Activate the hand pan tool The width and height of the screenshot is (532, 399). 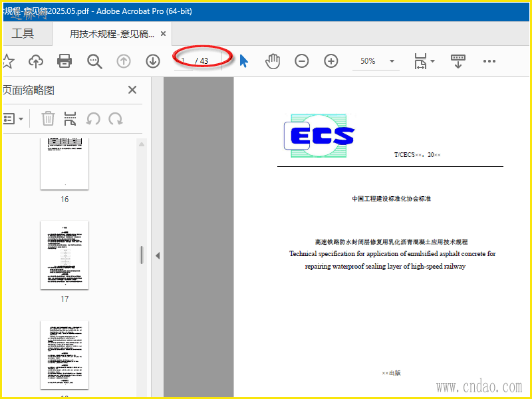click(273, 61)
